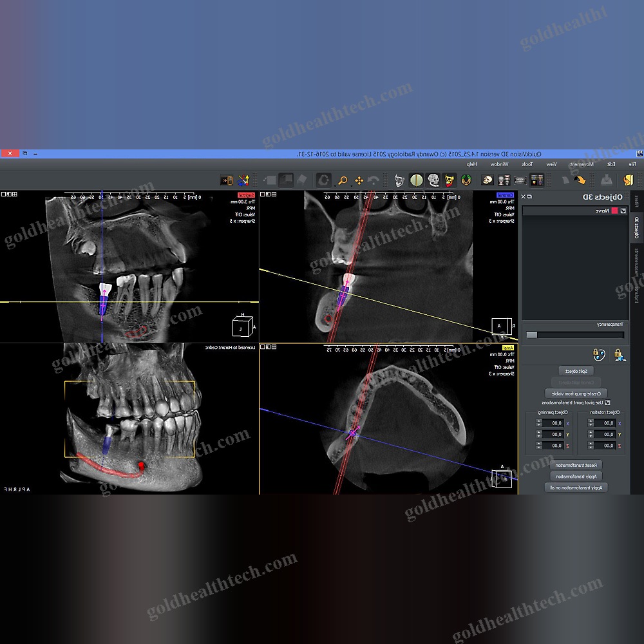Open the Help menu

pos(471,164)
